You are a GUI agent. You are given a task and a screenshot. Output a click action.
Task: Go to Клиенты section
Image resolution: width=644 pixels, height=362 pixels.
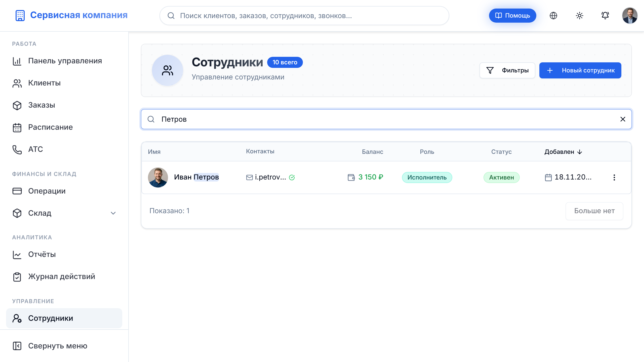click(x=64, y=83)
